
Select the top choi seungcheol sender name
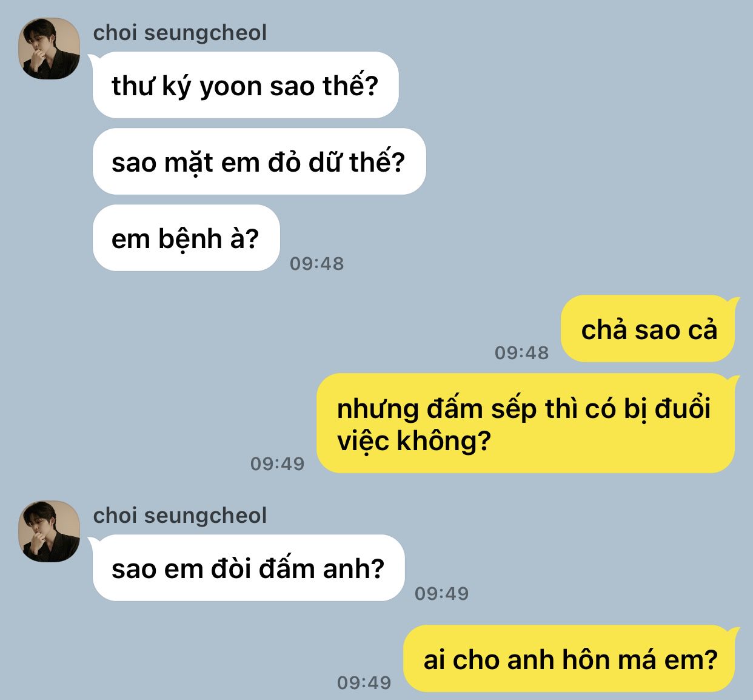point(179,33)
